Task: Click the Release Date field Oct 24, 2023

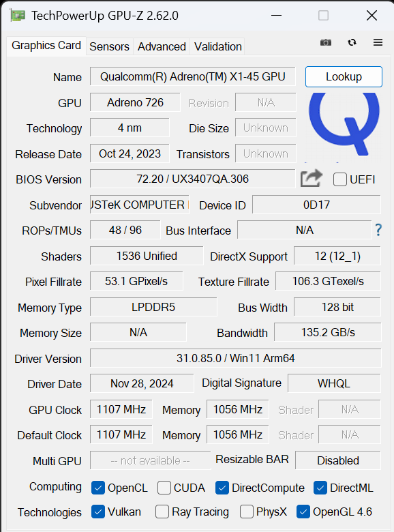Action: coord(130,153)
